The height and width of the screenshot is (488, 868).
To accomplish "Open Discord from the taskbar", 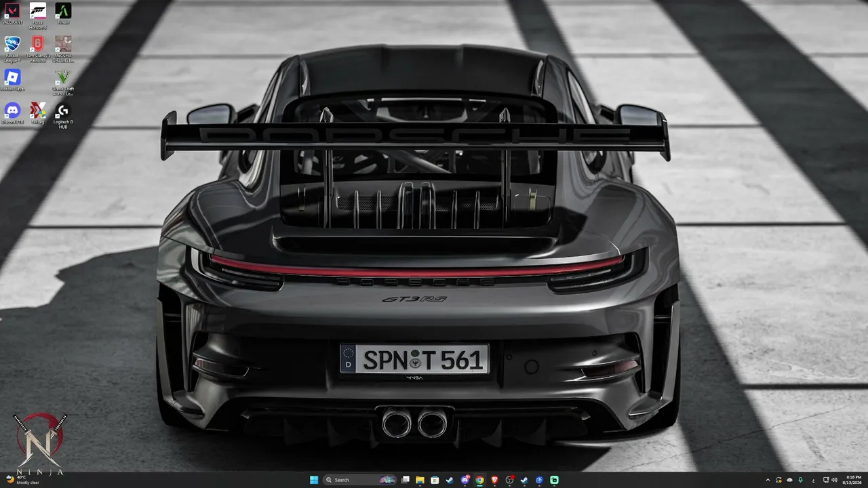I will click(465, 480).
